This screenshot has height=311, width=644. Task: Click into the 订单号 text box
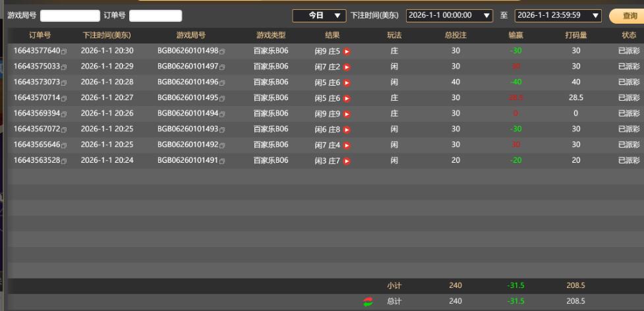click(156, 16)
